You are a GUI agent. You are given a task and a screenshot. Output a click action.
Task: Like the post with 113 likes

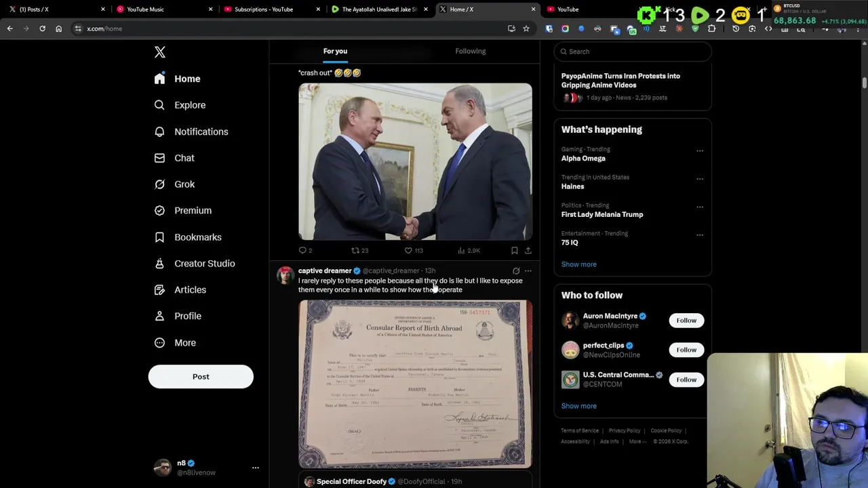[414, 251]
